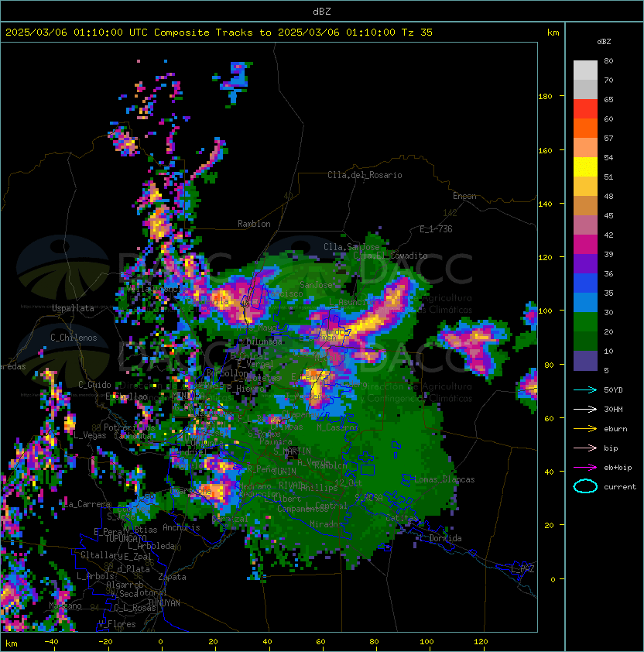Click the S_MARTIN map label
The width and height of the screenshot is (644, 652).
pyautogui.click(x=292, y=451)
